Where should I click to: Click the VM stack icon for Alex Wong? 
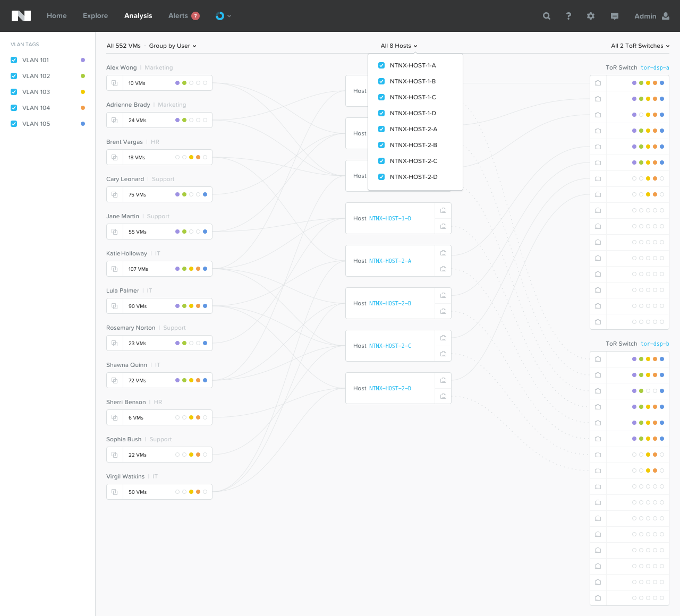pos(114,83)
